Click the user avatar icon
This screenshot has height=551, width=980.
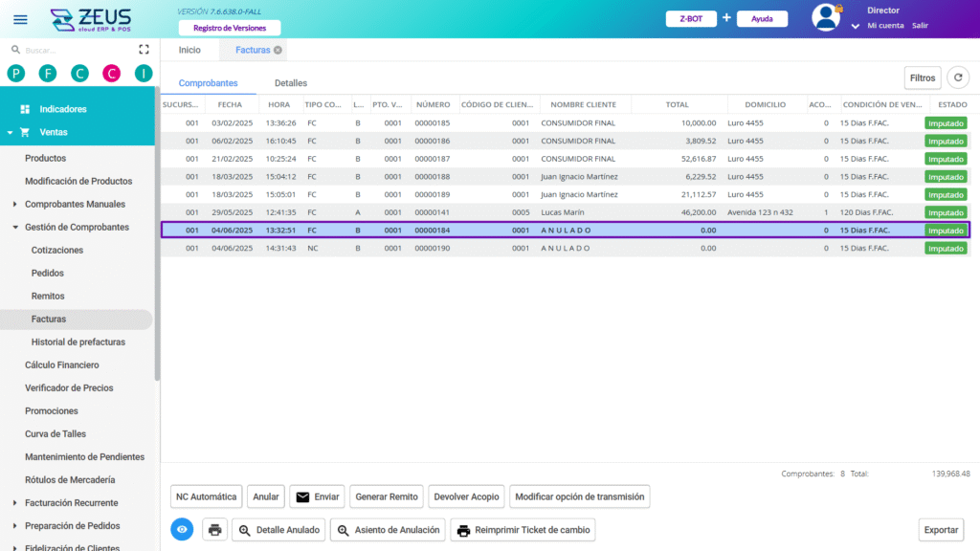coord(826,17)
